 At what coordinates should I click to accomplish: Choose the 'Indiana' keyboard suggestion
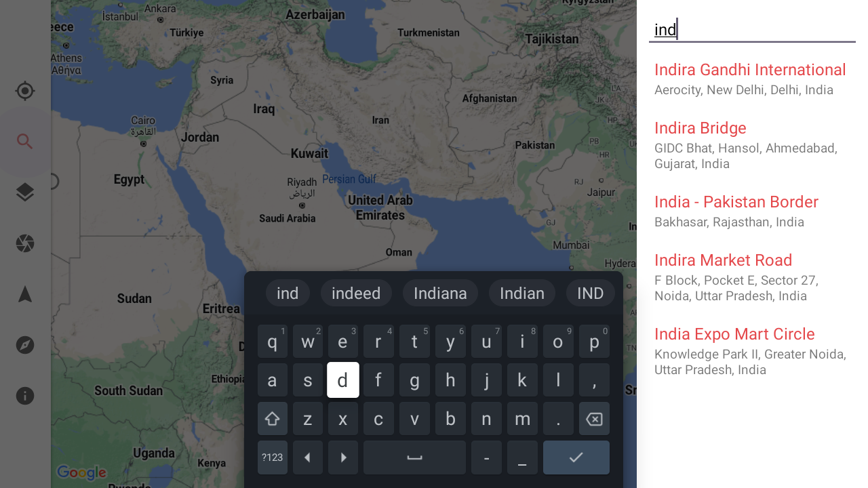click(x=440, y=293)
